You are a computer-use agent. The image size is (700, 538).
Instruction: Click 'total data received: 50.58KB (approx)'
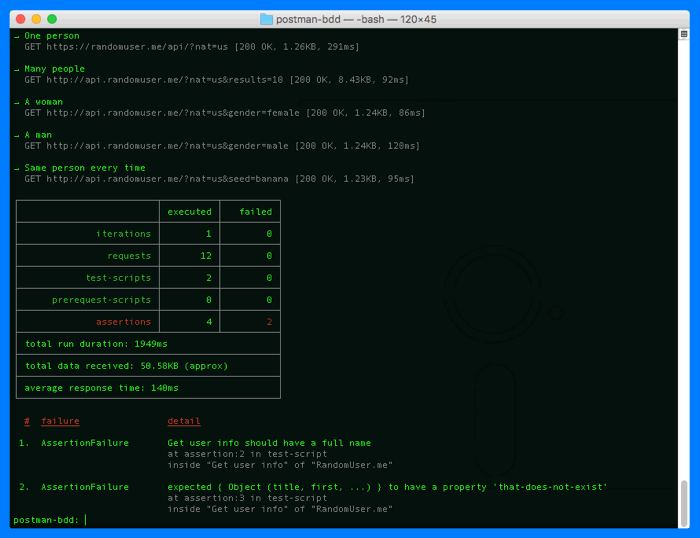click(x=126, y=366)
